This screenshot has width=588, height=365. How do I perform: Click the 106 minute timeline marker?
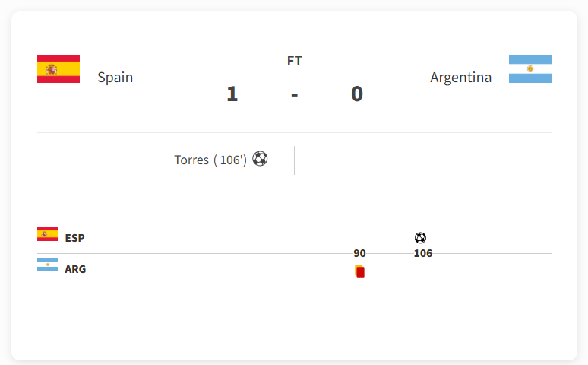coord(423,253)
